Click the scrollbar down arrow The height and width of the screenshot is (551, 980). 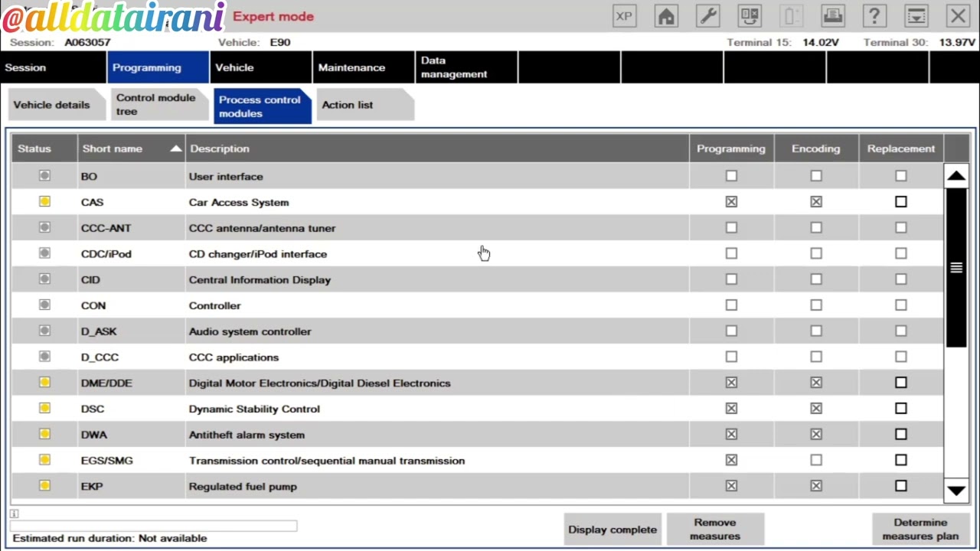pos(956,491)
